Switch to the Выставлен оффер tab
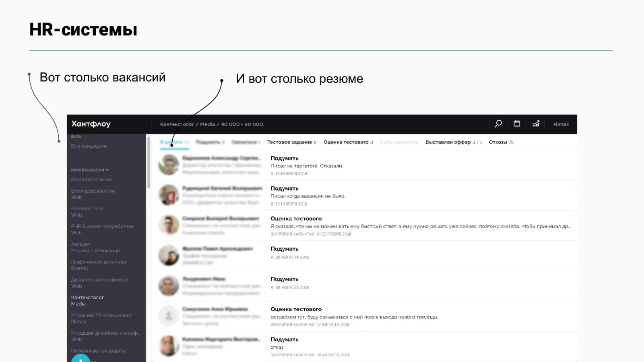This screenshot has height=362, width=644. (x=454, y=142)
